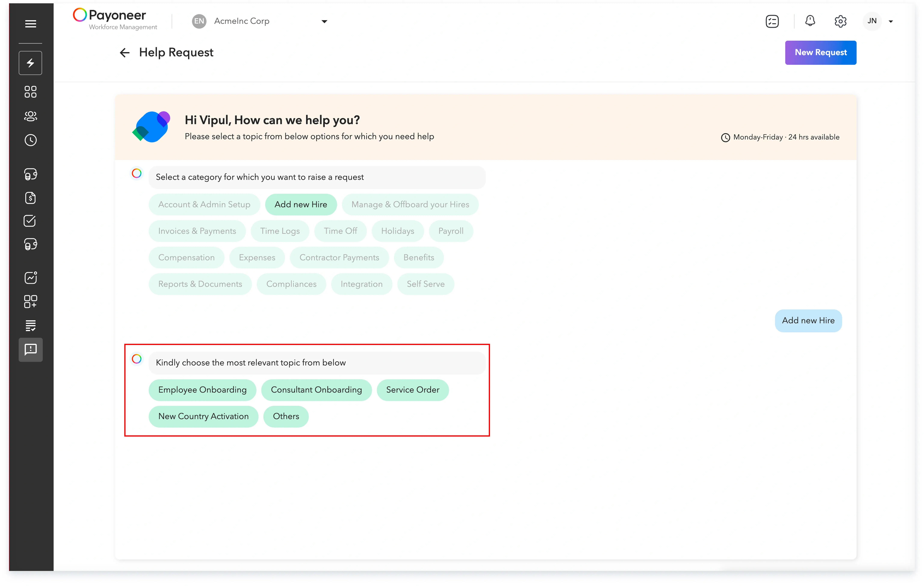
Task: Click the lightning bolt quick actions icon
Action: pyautogui.click(x=30, y=63)
